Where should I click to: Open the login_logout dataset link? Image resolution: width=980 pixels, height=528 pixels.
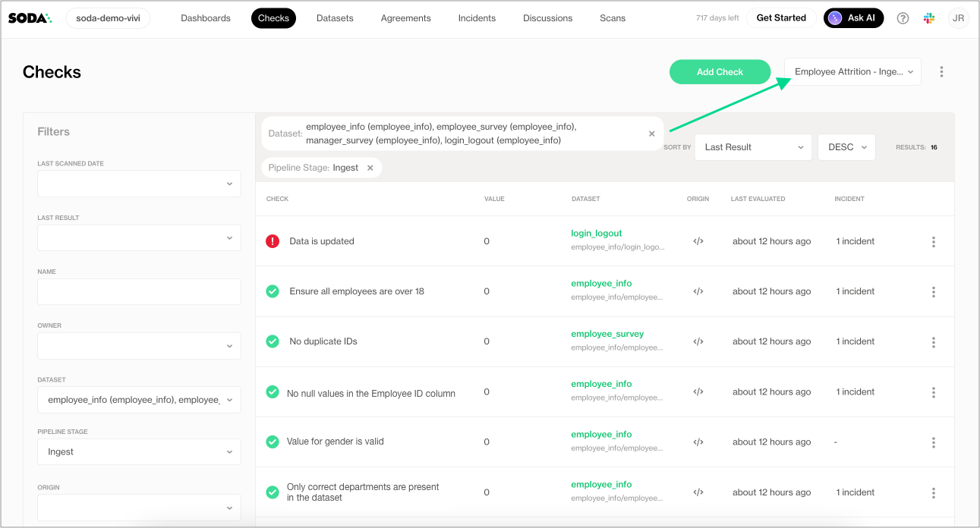(x=597, y=234)
